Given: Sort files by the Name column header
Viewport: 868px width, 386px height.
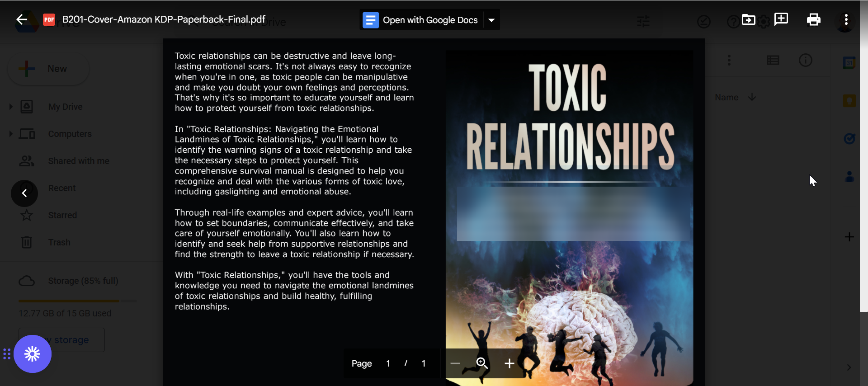Looking at the screenshot, I should (x=726, y=97).
